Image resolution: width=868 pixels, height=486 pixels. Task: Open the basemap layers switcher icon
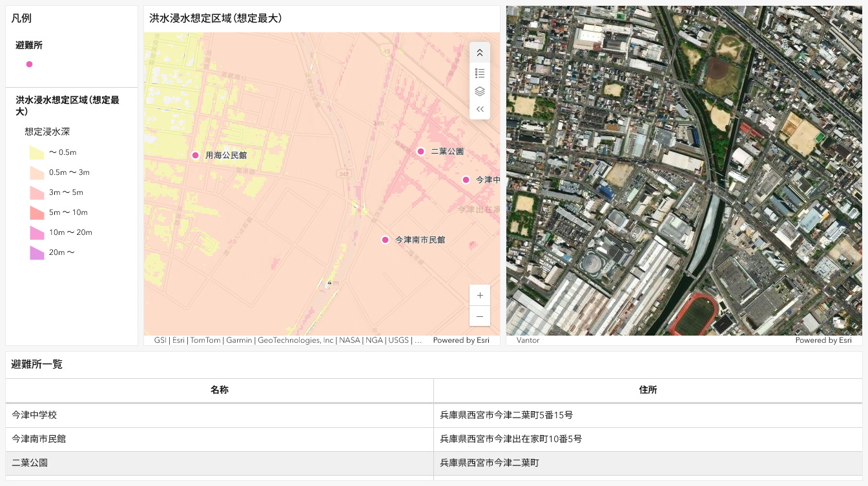[x=480, y=91]
